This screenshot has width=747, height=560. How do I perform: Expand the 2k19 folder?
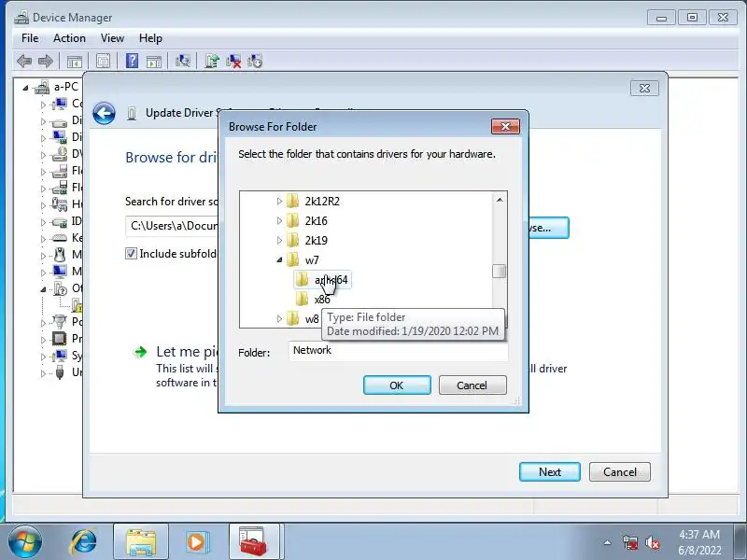279,241
